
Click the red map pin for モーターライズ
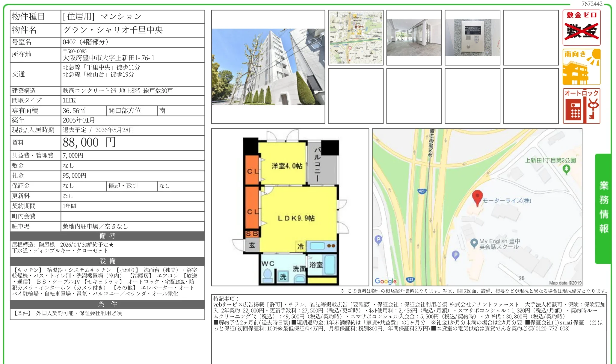[x=477, y=197]
